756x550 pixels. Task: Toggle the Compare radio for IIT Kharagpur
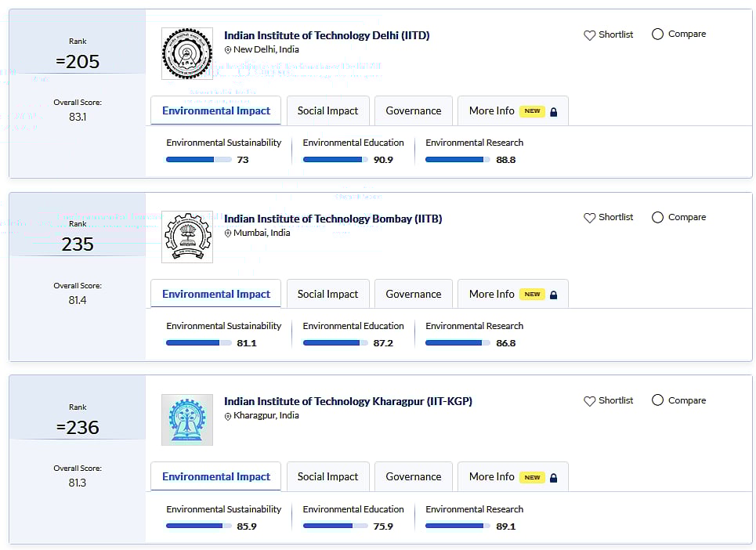(x=657, y=401)
